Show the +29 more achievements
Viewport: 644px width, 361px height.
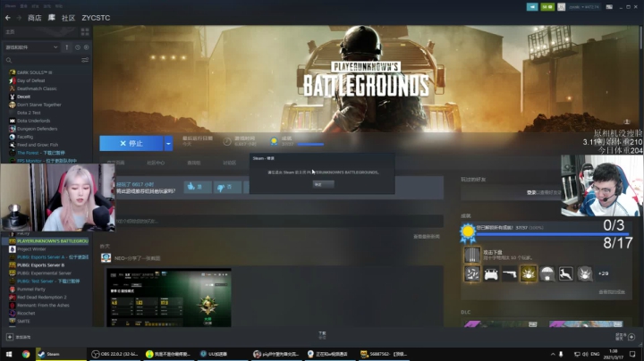[604, 273]
